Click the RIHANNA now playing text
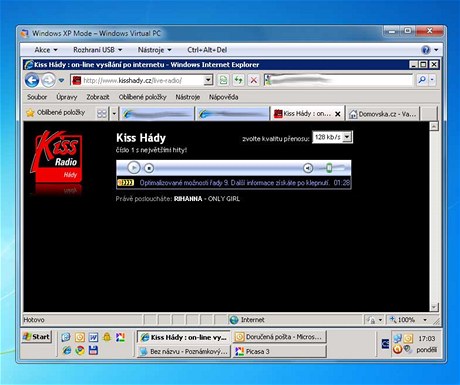 (x=188, y=199)
